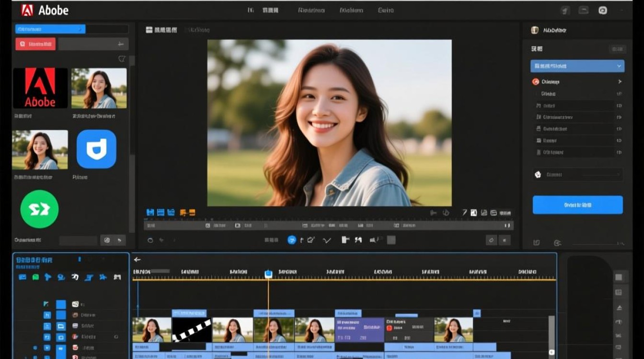Image resolution: width=644 pixels, height=359 pixels.
Task: Toggle the first blue square in track controls
Action: tap(61, 304)
